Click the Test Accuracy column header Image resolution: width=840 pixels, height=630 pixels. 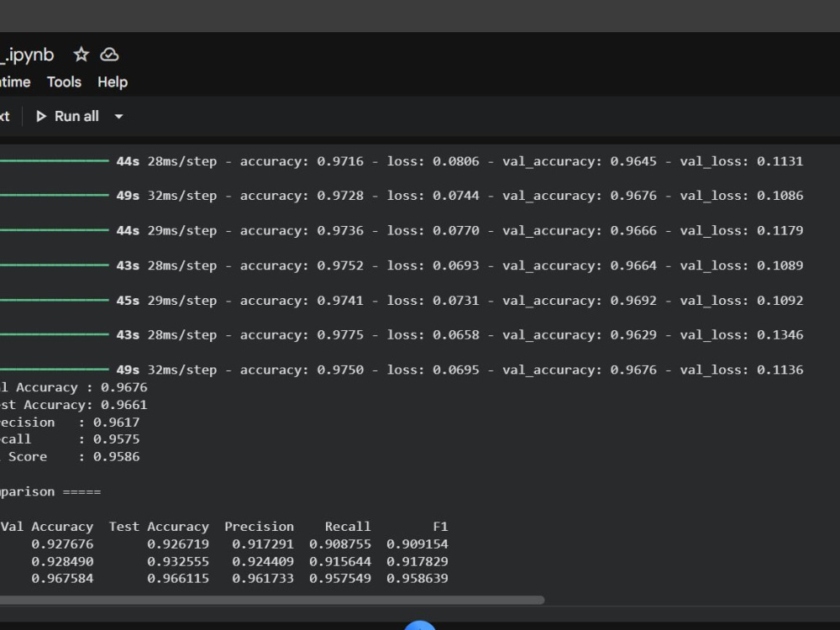[x=159, y=528]
